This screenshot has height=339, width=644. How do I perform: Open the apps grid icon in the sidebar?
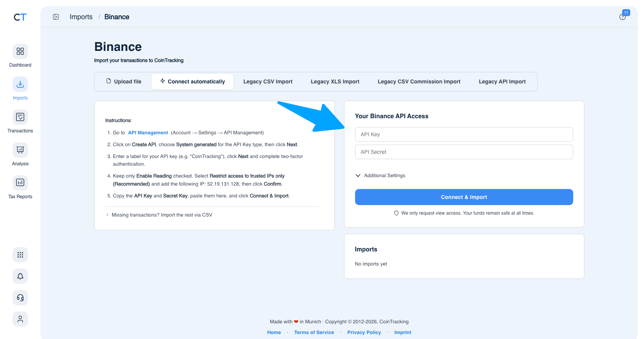20,255
